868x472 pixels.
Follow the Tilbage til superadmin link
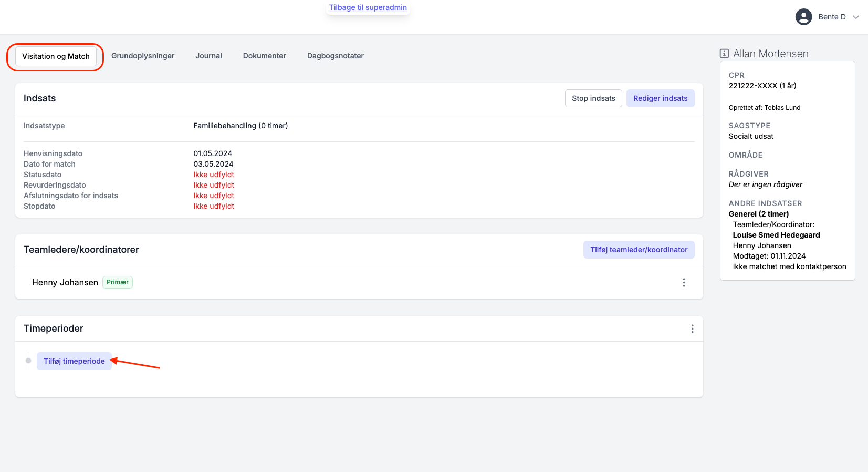point(368,7)
